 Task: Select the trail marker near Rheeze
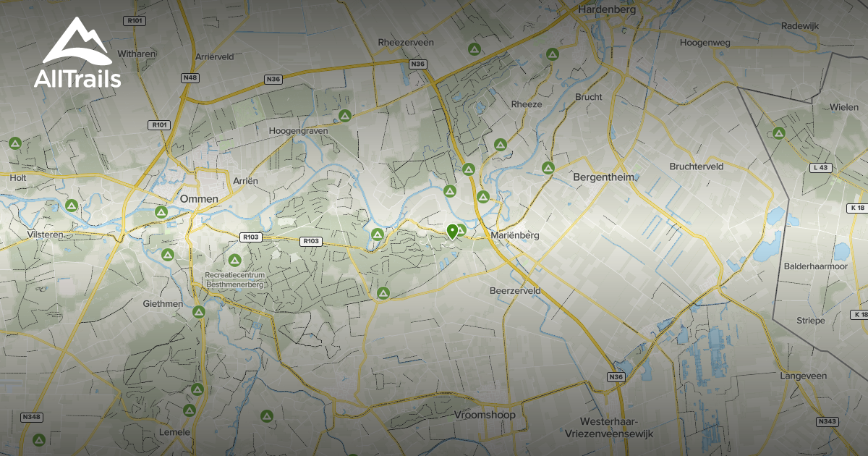coord(501,144)
